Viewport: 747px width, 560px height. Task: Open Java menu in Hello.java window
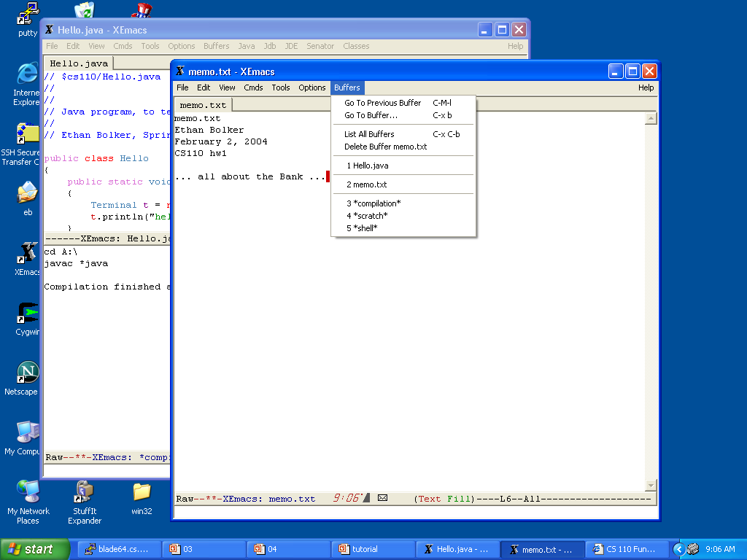click(247, 46)
